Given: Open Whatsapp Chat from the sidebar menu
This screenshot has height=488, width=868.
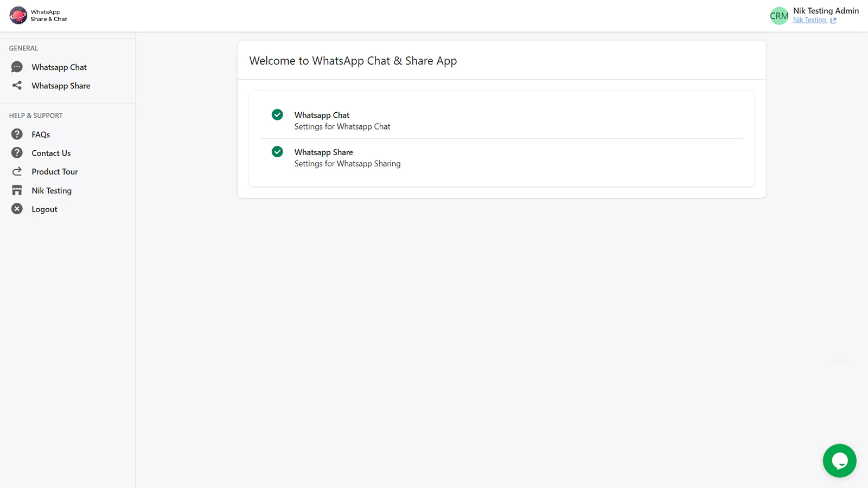Looking at the screenshot, I should click(x=59, y=67).
